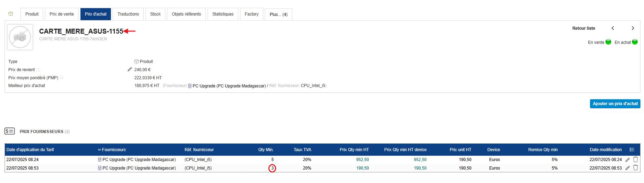Click the info icon next to Prix de revient
The image size is (644, 183).
[38, 70]
